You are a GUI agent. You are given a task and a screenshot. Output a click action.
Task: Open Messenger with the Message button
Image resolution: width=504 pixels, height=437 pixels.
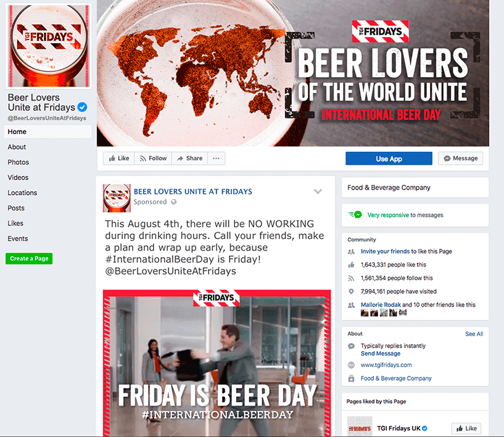tap(460, 159)
